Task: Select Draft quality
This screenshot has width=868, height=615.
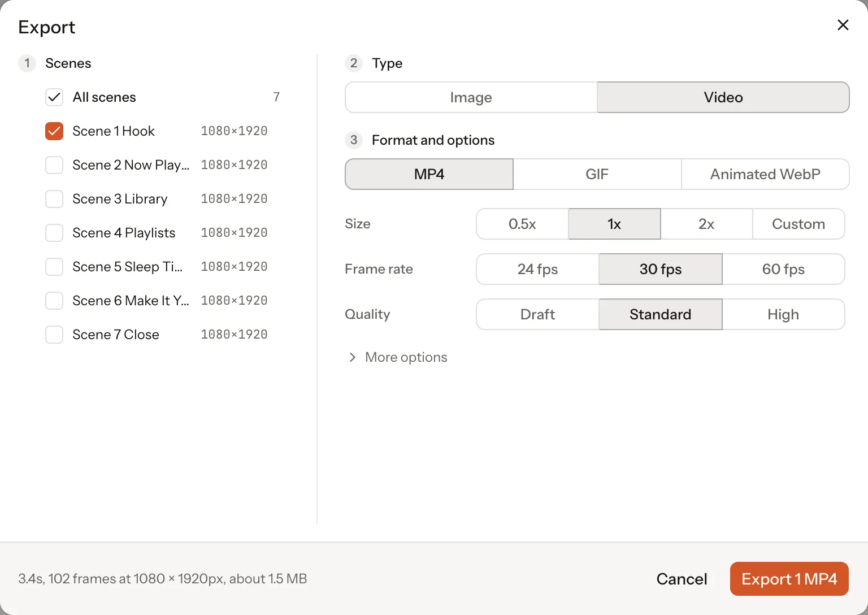Action: (537, 314)
